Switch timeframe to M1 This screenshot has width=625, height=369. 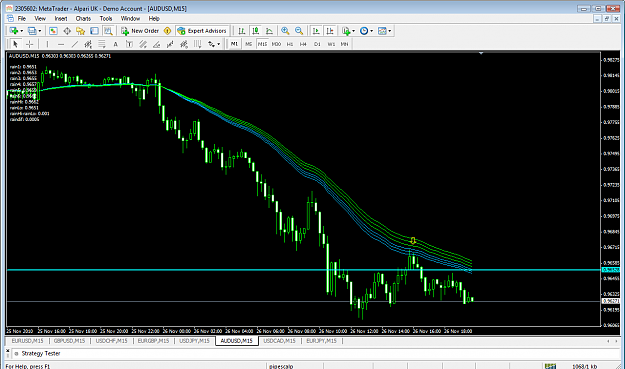(x=234, y=44)
